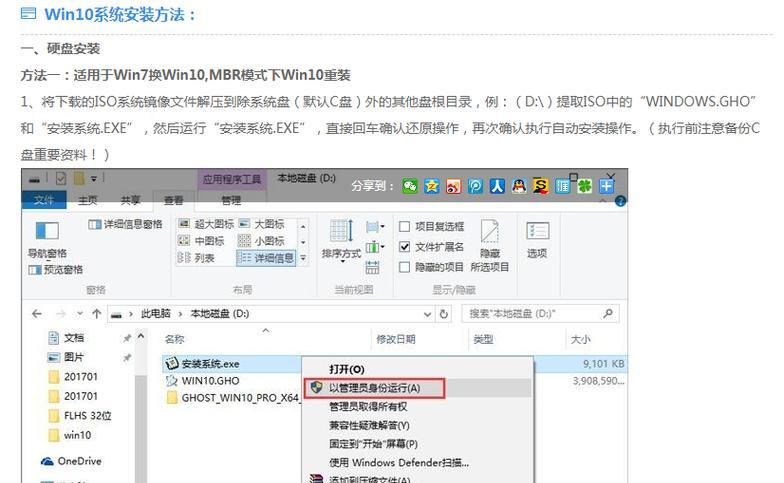
Task: Share to Tencent Weibo icon
Action: pos(475,186)
